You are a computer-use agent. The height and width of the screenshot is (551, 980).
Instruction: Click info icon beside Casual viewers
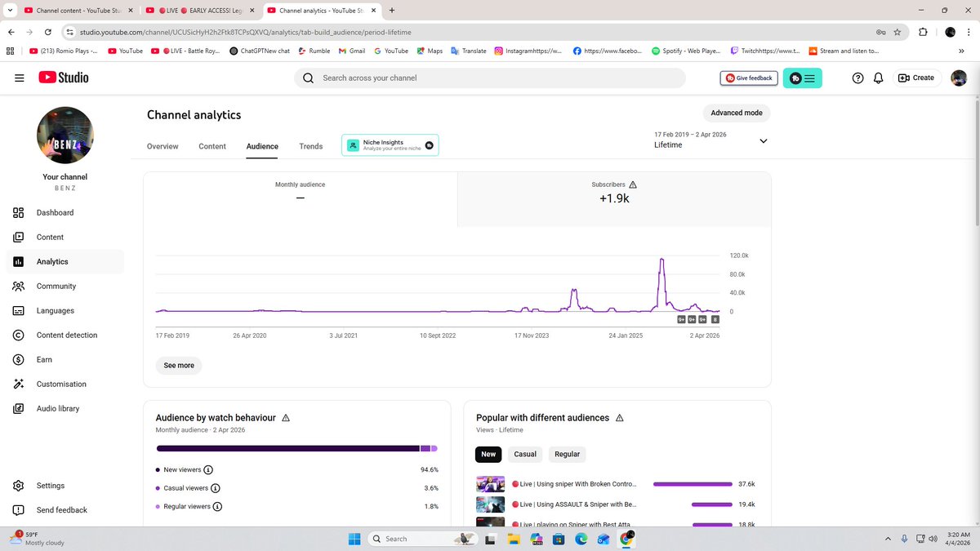216,488
